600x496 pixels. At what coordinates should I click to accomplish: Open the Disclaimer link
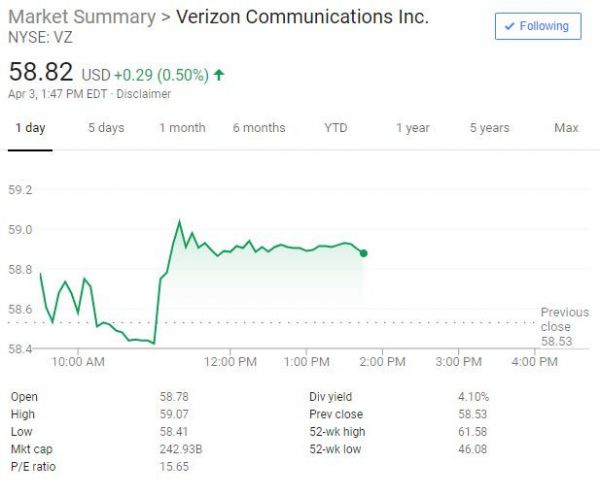point(144,94)
